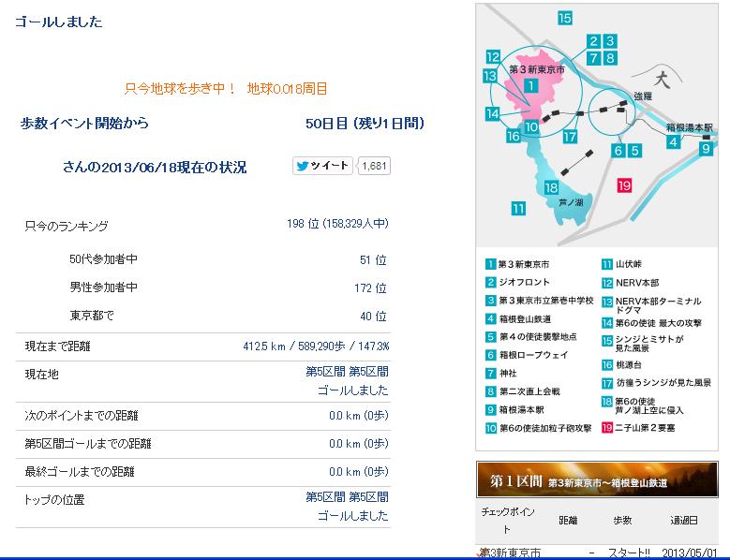Click the 歩数 column header
The image size is (730, 560).
[622, 521]
